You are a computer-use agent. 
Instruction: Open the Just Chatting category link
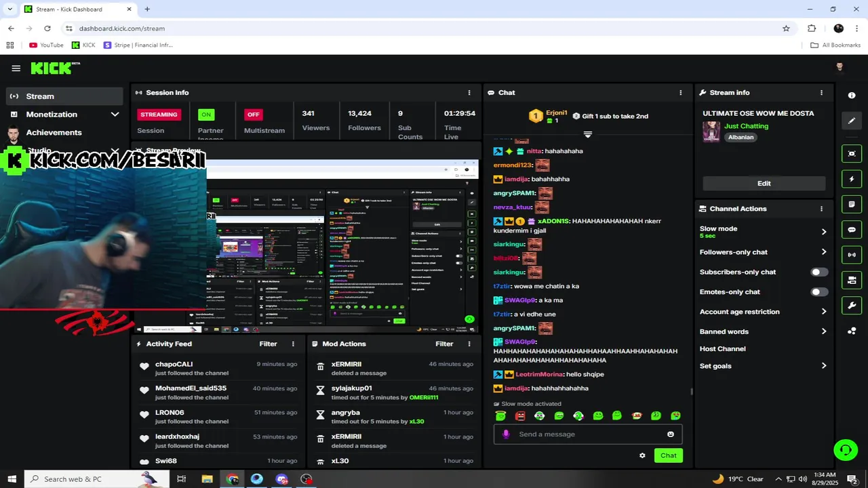746,126
